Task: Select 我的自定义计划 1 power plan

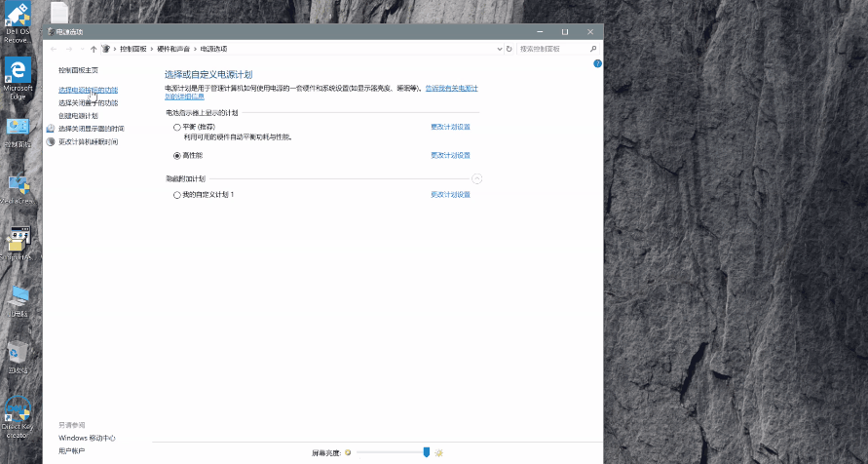Action: click(177, 195)
